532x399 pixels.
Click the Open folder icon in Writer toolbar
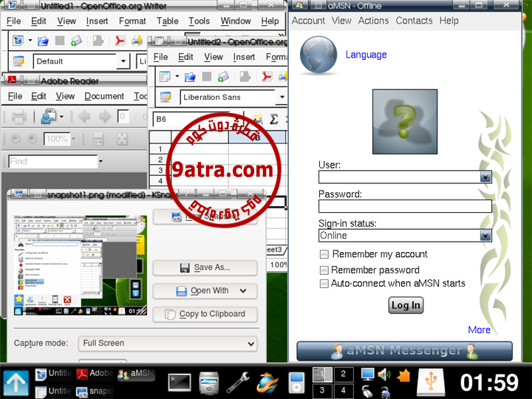(43, 41)
